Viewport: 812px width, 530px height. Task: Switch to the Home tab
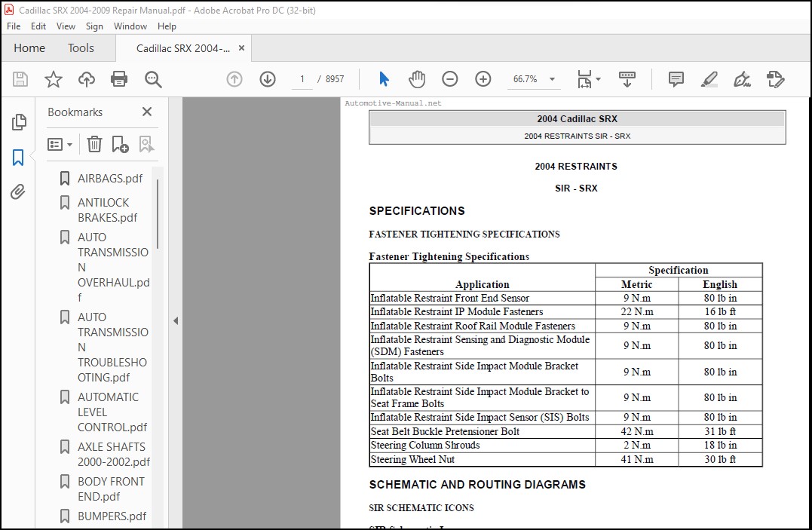click(29, 48)
